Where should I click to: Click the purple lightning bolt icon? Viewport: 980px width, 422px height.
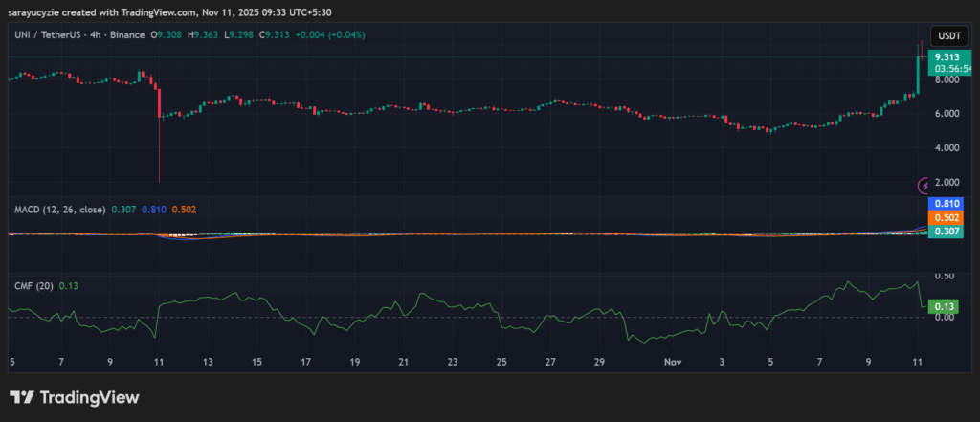click(924, 185)
